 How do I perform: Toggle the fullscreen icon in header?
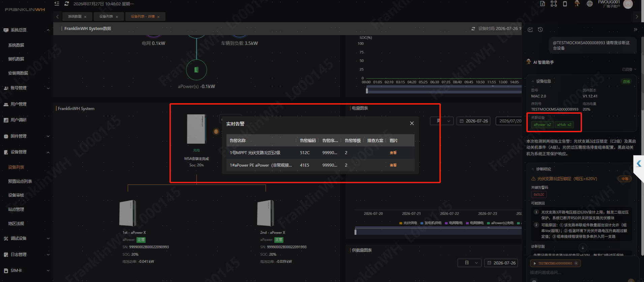[554, 4]
